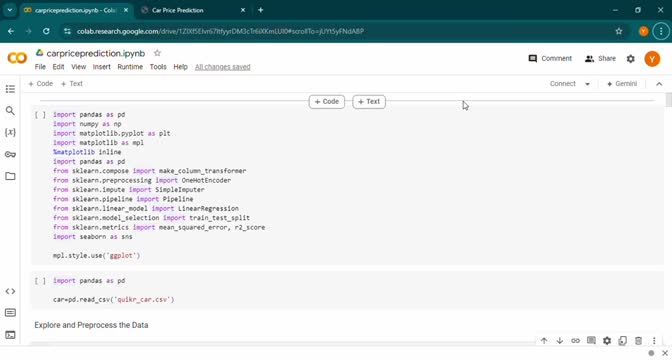This screenshot has height=360, width=672.
Task: Open the code snippets icon
Action: click(x=10, y=291)
